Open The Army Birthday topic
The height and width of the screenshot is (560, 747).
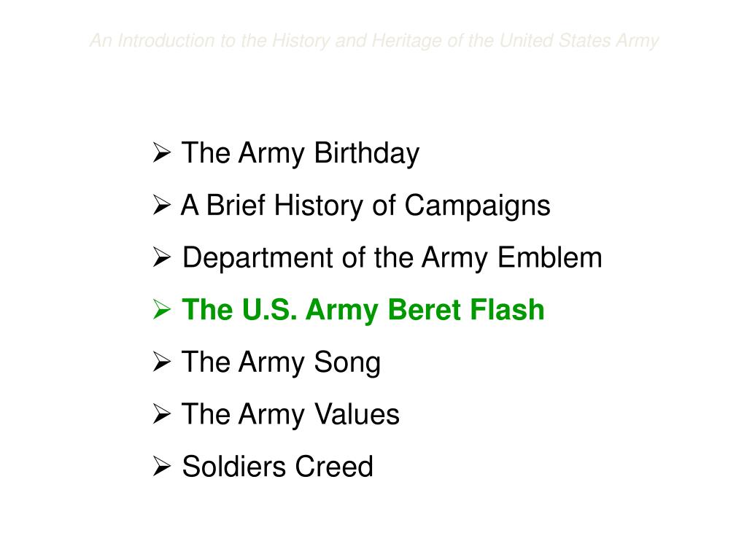[x=301, y=153]
